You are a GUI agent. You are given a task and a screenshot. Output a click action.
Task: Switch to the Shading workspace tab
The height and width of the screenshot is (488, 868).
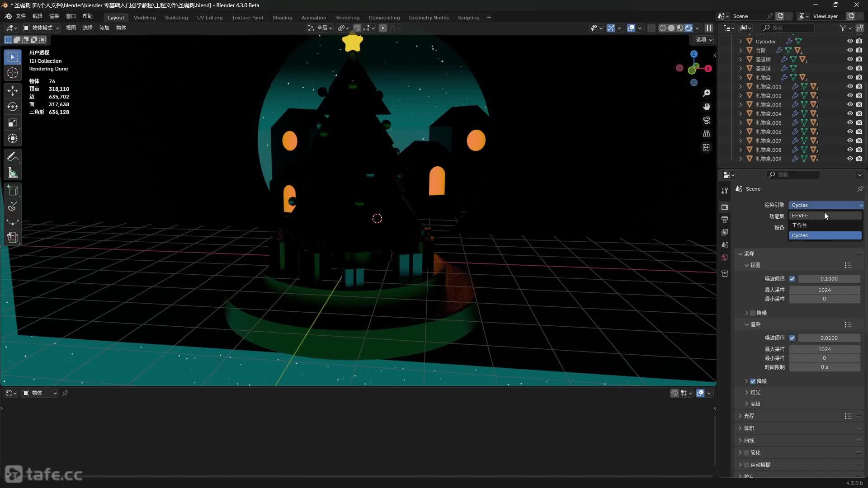(x=282, y=17)
